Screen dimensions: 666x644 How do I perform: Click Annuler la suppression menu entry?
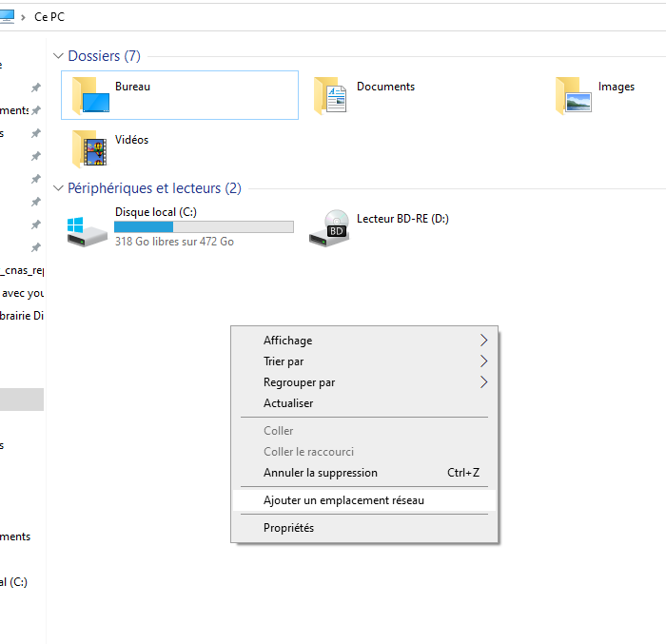click(x=321, y=473)
